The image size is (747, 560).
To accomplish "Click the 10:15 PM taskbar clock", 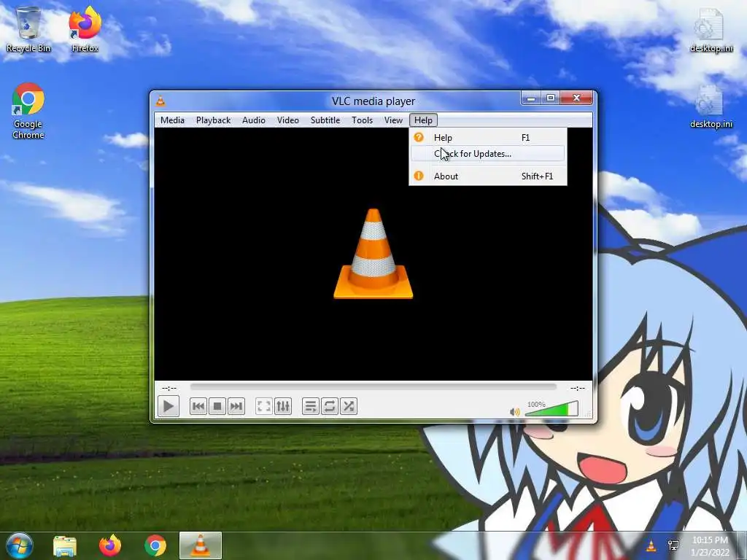I will [710, 545].
